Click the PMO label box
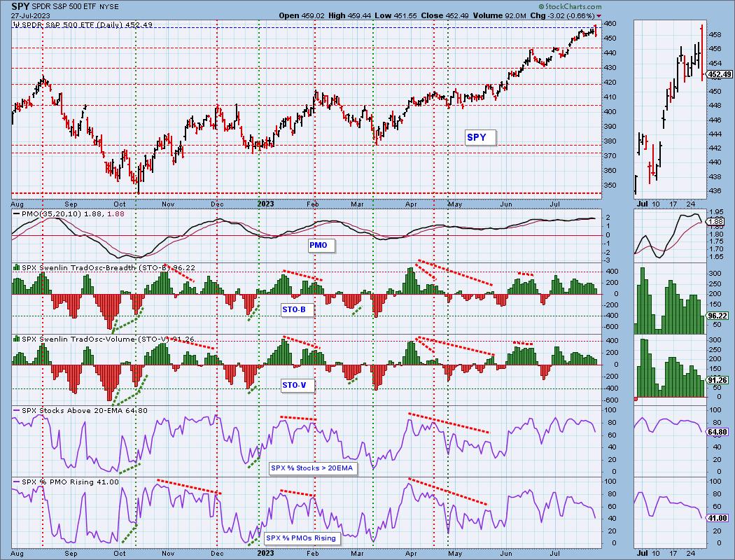This screenshot has height=560, width=735. [321, 245]
